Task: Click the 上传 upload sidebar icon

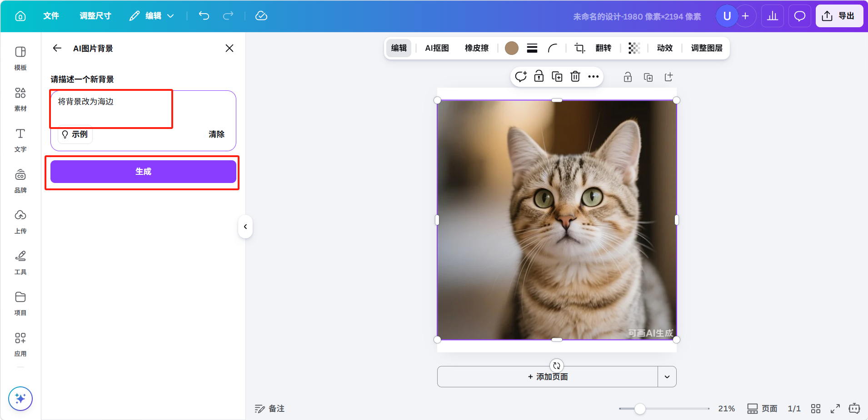Action: click(x=20, y=222)
